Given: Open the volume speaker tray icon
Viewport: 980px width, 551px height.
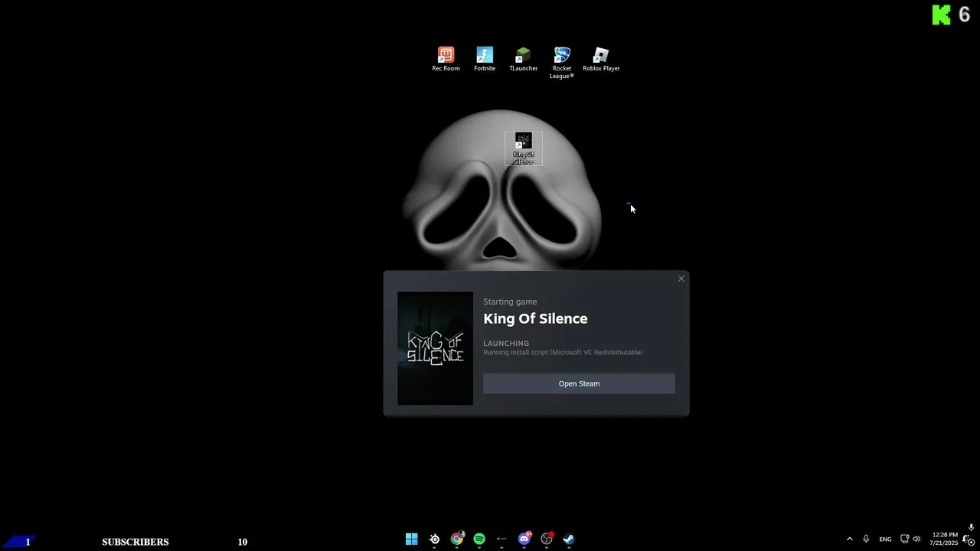Looking at the screenshot, I should click(x=916, y=539).
